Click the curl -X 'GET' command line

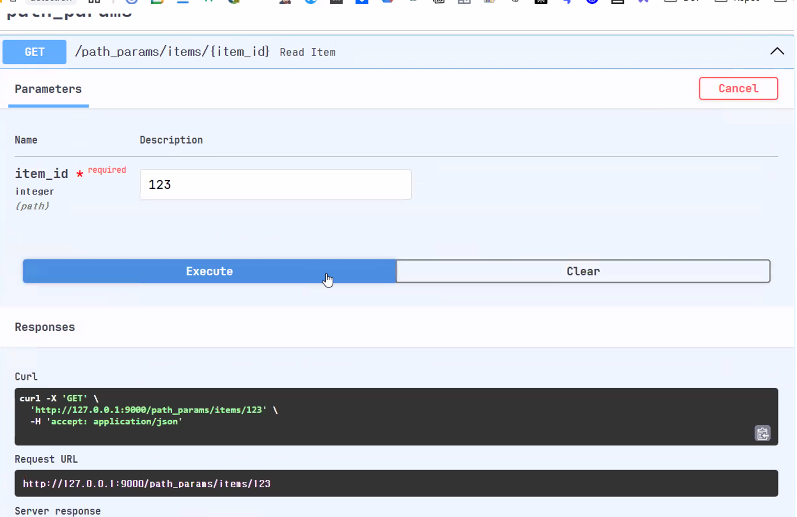pyautogui.click(x=59, y=398)
